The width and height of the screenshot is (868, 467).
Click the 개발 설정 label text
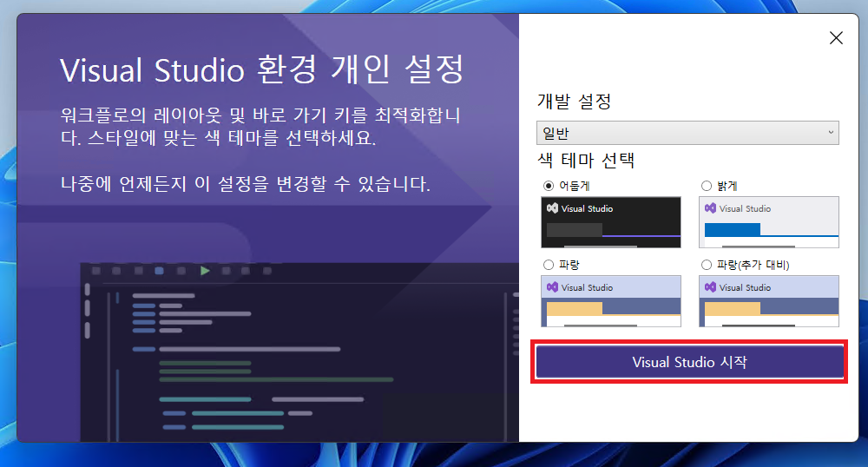574,102
